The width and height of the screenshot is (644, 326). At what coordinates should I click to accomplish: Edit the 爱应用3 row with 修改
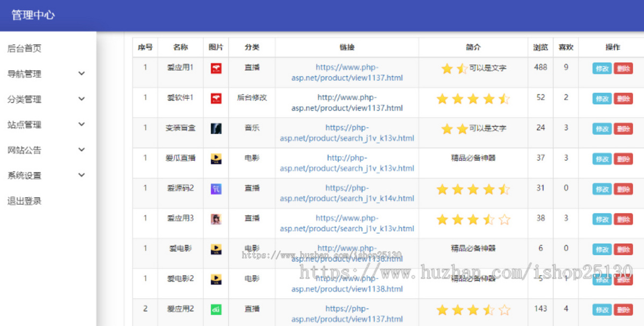pos(602,219)
